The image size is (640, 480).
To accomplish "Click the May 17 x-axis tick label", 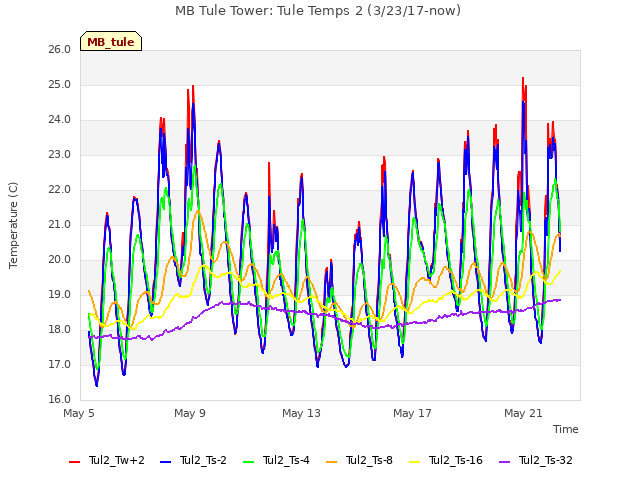I will pyautogui.click(x=412, y=413).
